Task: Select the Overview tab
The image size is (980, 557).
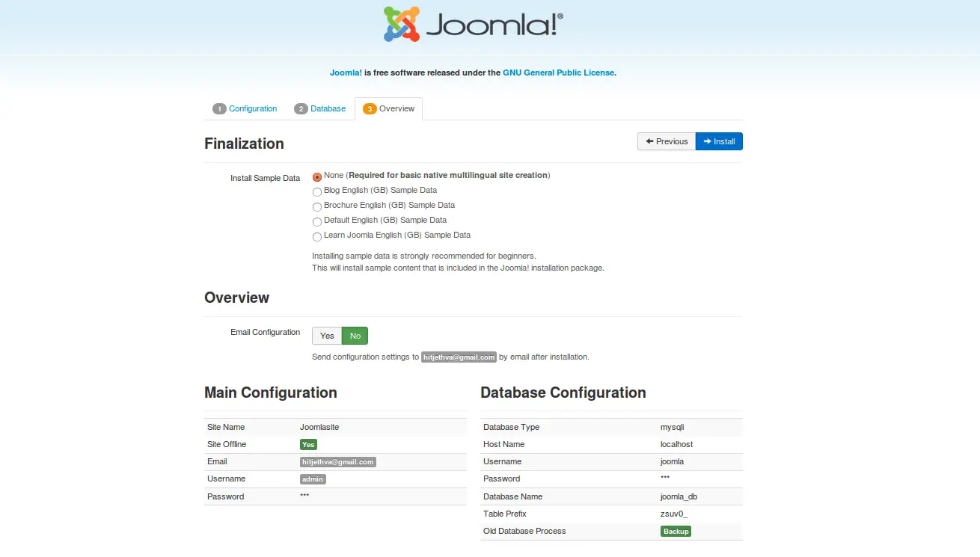Action: coord(388,109)
